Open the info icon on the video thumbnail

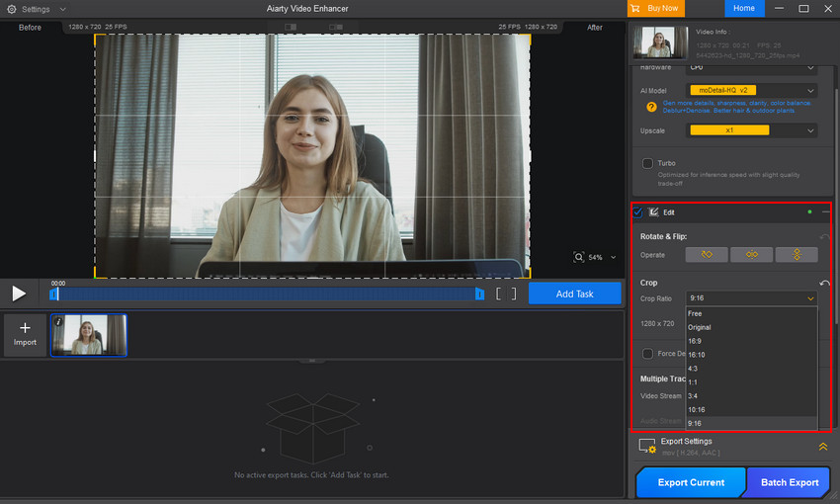(58, 321)
